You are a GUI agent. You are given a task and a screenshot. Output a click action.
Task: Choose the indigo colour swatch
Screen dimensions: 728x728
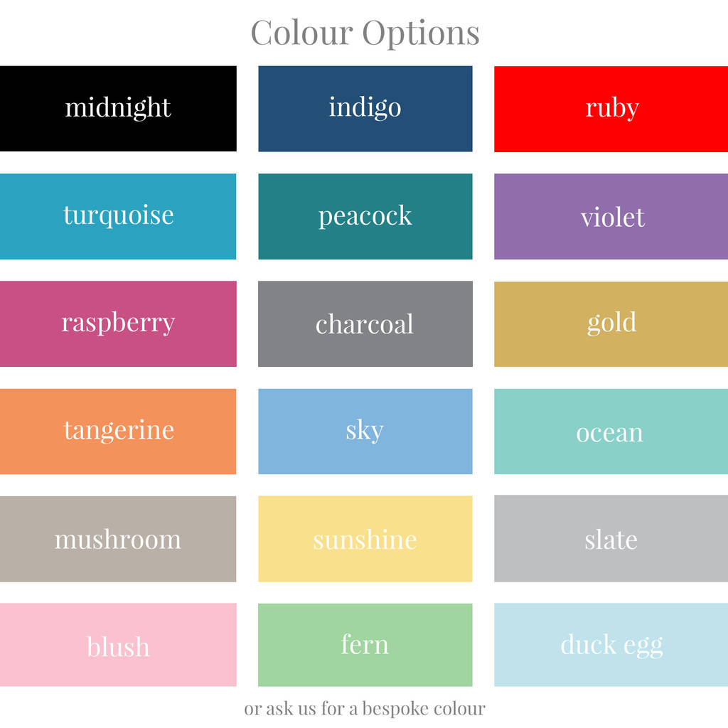365,109
